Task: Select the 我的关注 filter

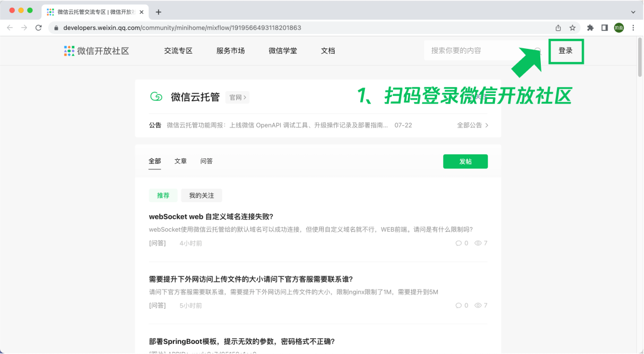Action: [x=202, y=195]
